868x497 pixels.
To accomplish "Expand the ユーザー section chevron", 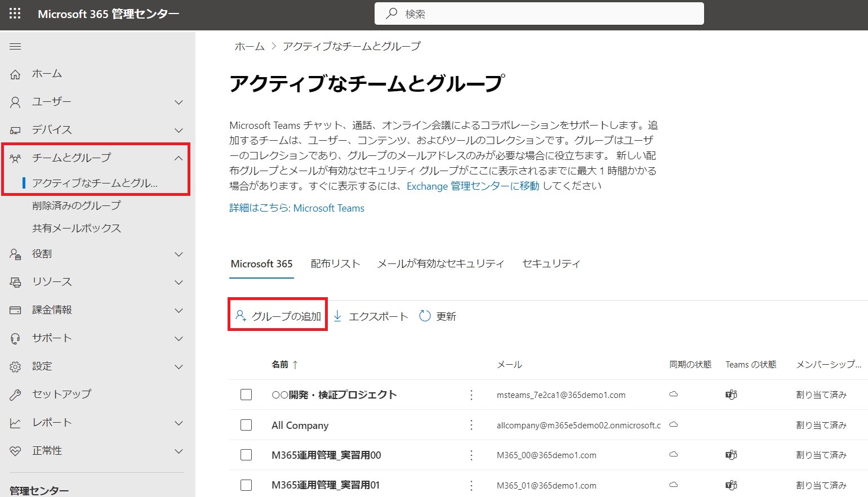I will (x=179, y=102).
